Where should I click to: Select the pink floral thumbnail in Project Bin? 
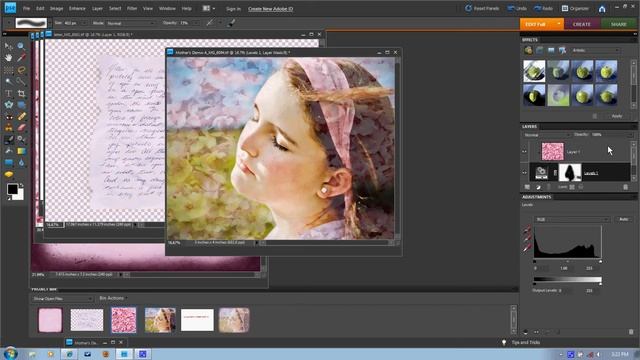point(123,320)
